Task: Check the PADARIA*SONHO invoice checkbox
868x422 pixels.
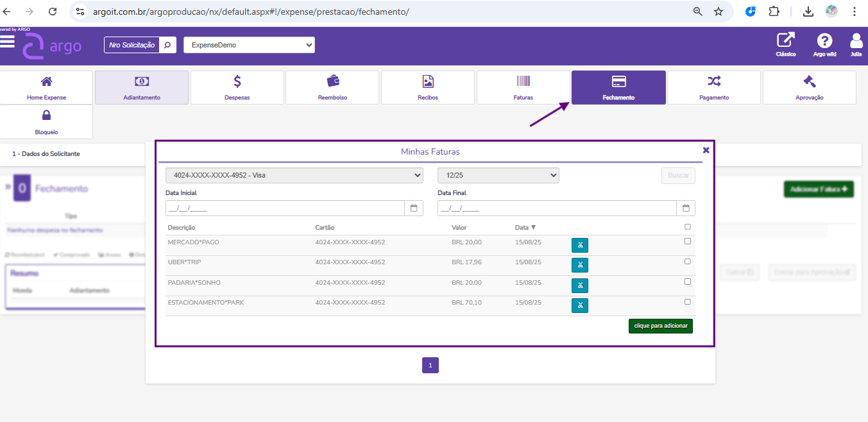Action: click(688, 282)
